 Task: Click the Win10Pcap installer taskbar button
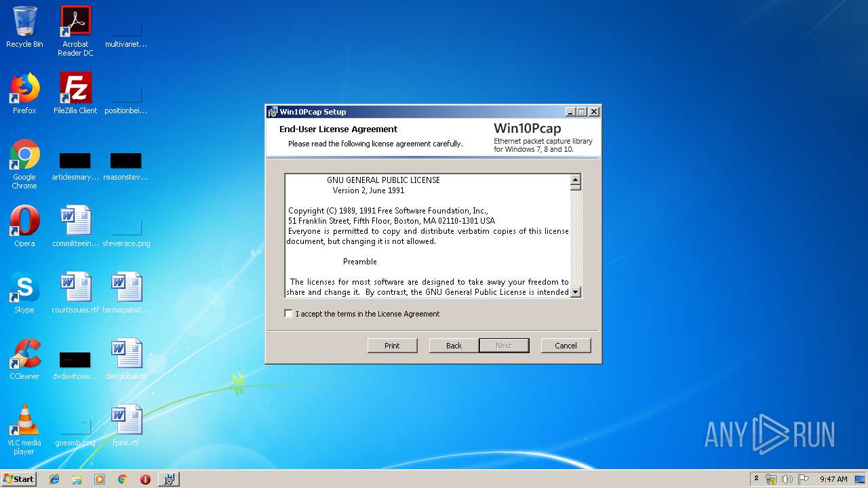click(169, 479)
